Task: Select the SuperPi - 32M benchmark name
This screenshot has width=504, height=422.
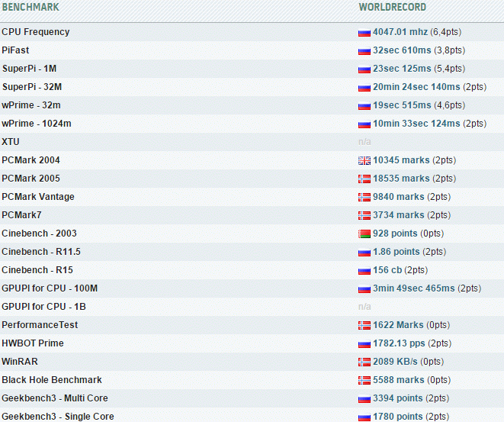Action: 32,87
